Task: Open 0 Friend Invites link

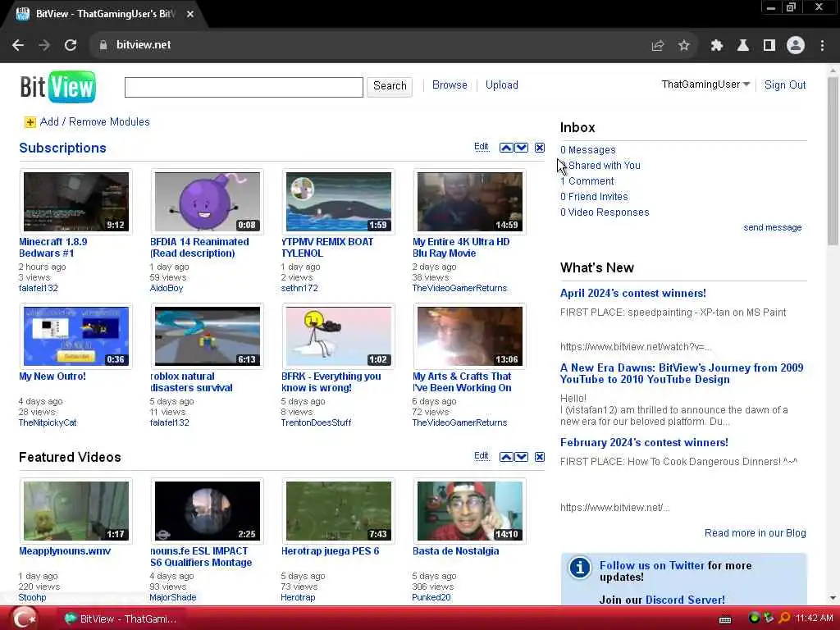Action: (x=594, y=197)
